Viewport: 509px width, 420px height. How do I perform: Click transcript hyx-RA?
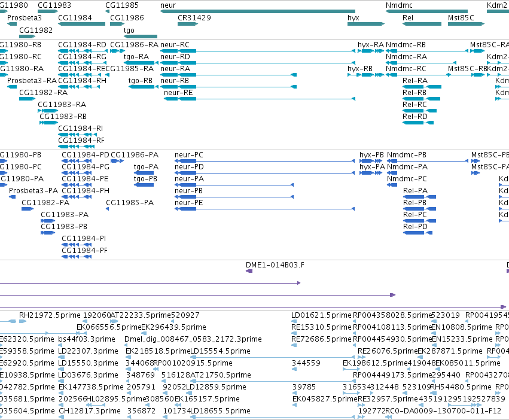click(370, 44)
